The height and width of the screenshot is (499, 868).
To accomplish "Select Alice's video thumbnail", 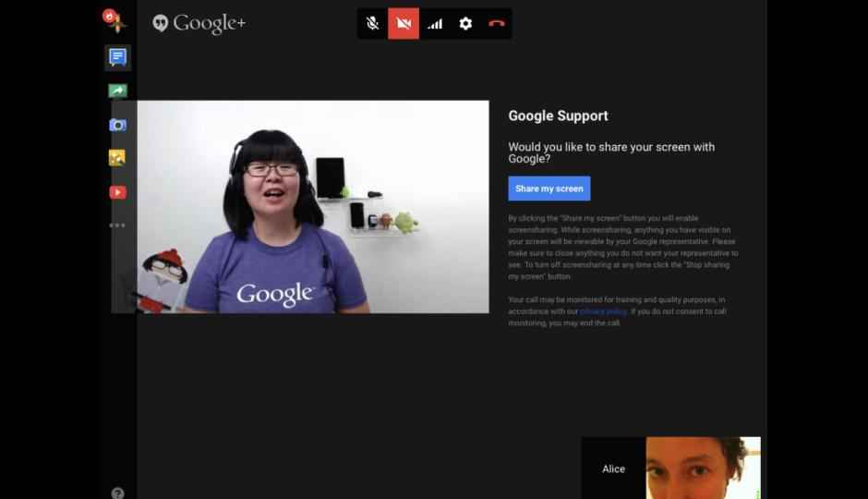I will click(x=703, y=468).
